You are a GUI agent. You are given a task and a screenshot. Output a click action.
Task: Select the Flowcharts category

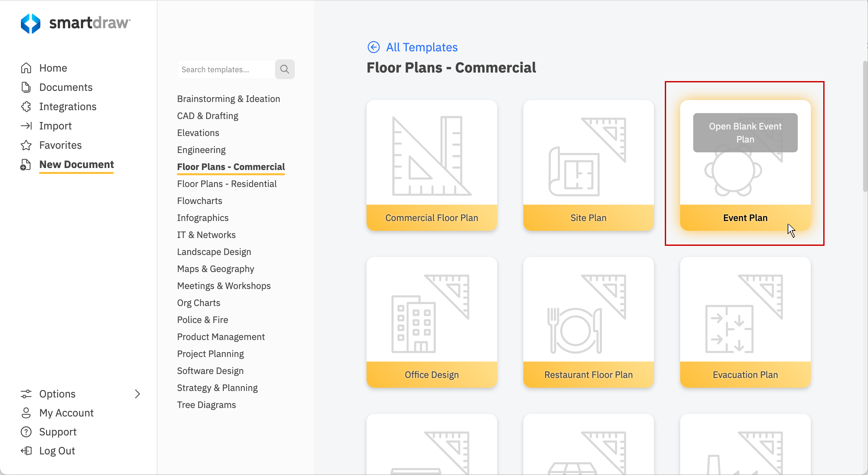tap(200, 200)
